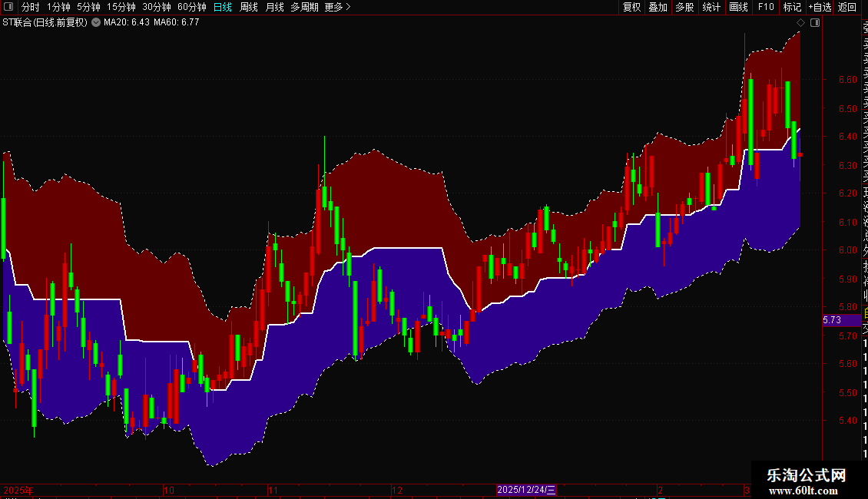Expand the 更多 periods menu
The height and width of the screenshot is (499, 868).
337,7
